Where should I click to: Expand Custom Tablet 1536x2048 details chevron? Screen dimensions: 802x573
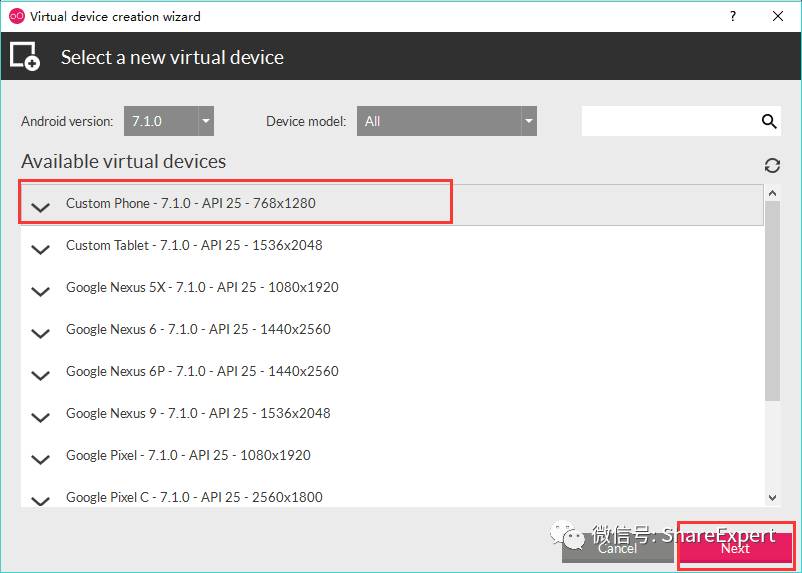click(x=40, y=248)
